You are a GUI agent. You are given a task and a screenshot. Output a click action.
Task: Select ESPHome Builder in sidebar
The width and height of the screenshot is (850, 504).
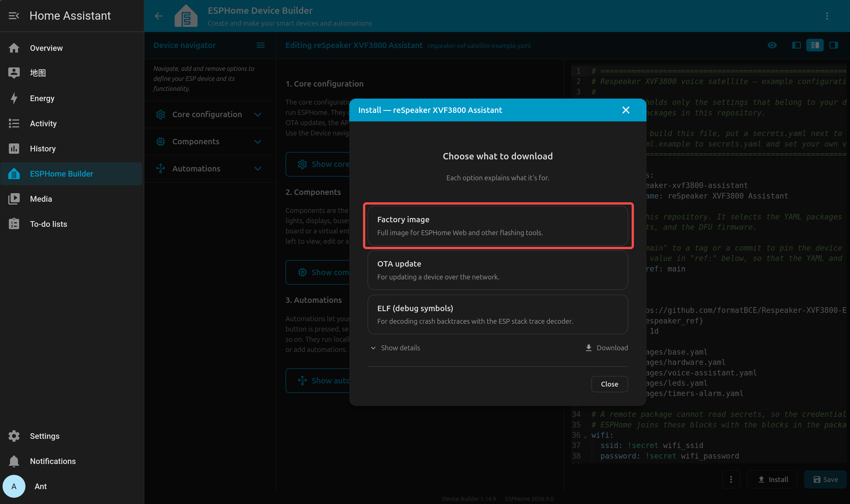pos(71,173)
